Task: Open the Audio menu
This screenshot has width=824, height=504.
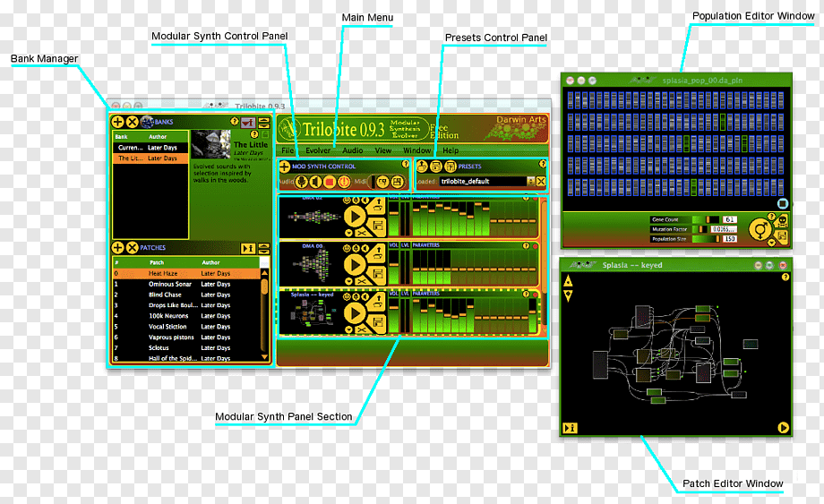Action: point(353,150)
